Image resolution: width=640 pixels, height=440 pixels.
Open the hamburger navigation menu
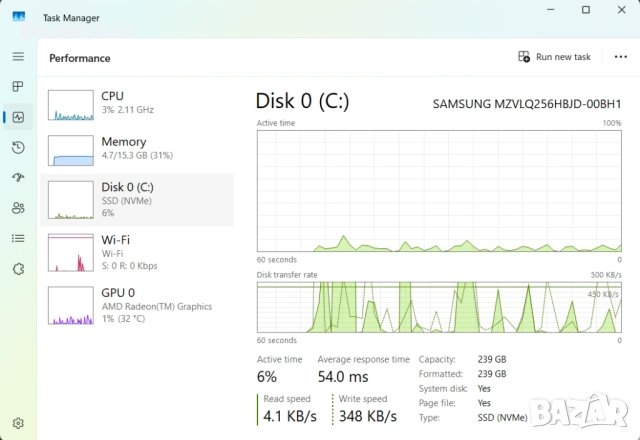pyautogui.click(x=18, y=57)
